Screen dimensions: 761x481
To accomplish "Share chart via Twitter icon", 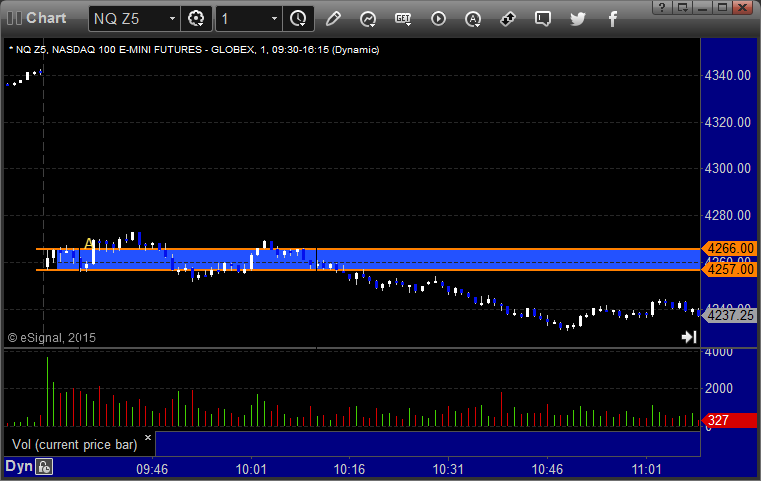I will (578, 18).
